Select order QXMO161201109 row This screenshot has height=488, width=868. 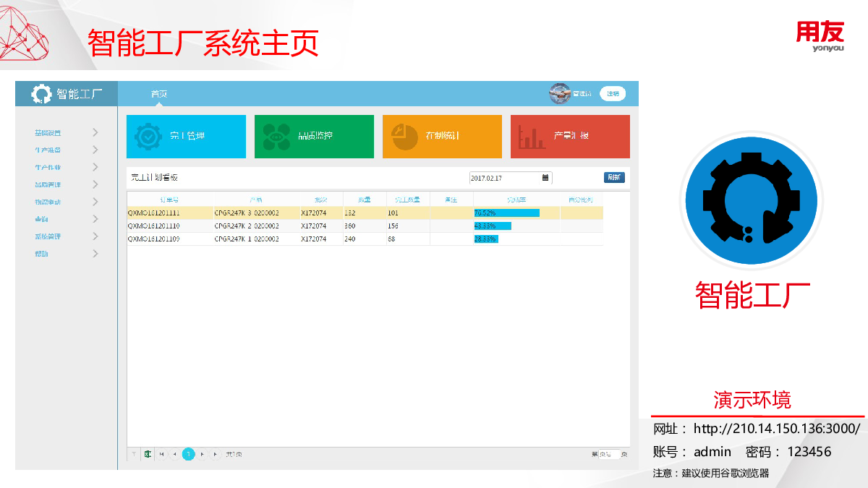tap(365, 239)
